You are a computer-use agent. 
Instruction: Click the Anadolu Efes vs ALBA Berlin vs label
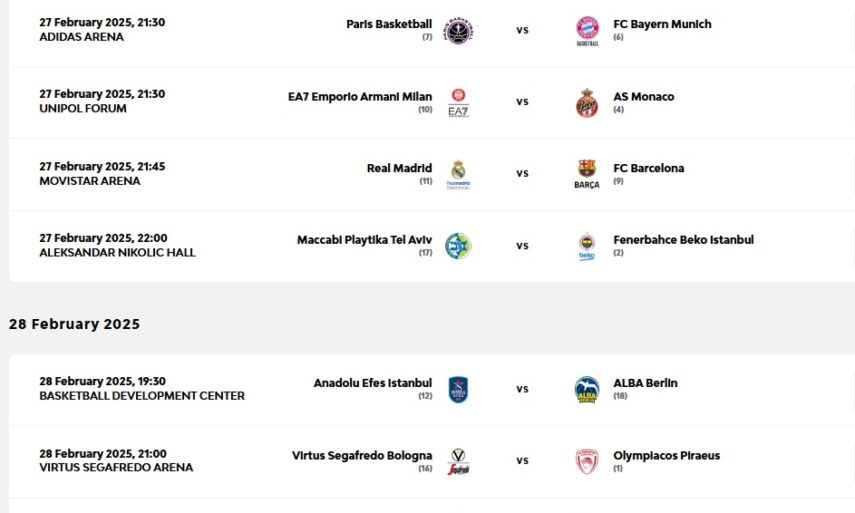pos(522,389)
